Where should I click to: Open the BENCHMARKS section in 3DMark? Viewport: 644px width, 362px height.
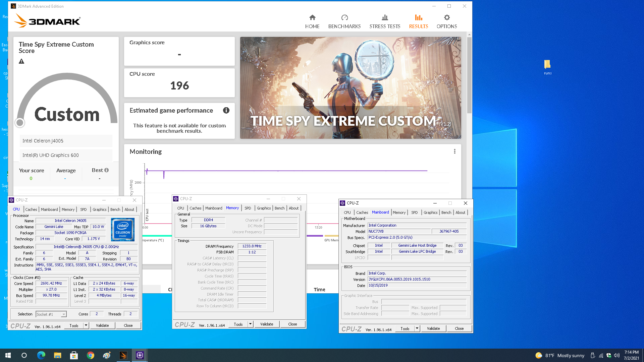pyautogui.click(x=344, y=21)
